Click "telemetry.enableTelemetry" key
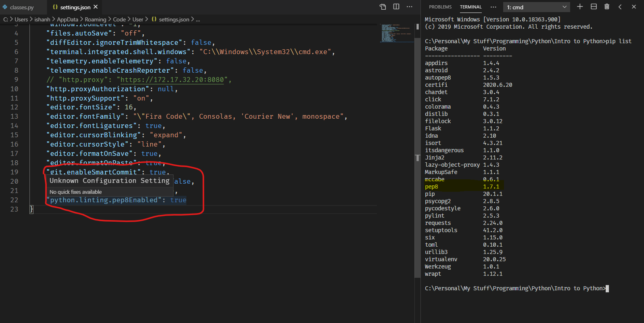644x323 pixels. click(x=102, y=61)
